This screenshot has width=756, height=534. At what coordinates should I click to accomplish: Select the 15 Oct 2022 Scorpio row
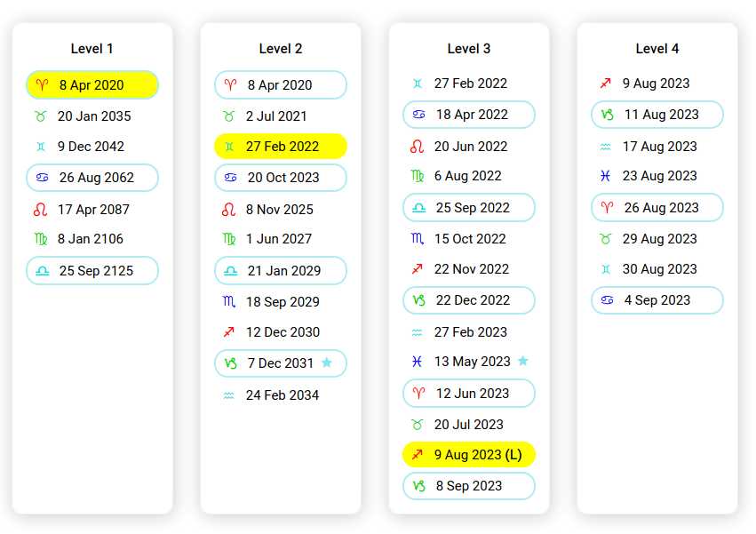pos(469,239)
